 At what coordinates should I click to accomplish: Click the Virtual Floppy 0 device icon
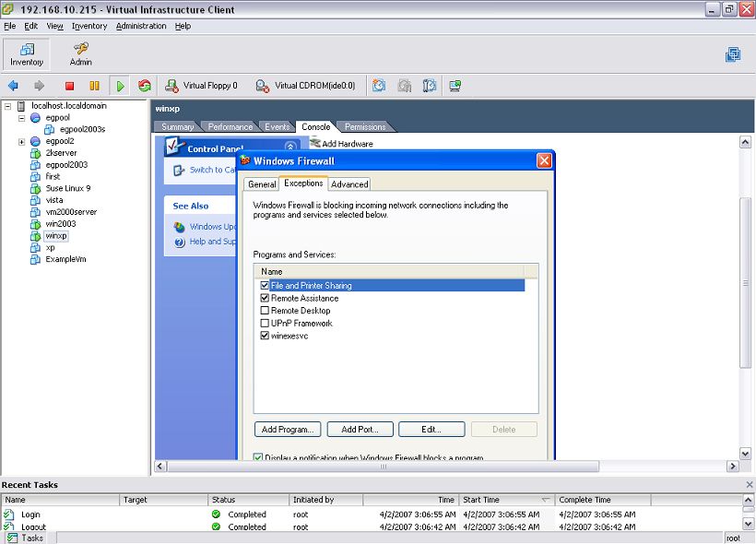[x=171, y=86]
